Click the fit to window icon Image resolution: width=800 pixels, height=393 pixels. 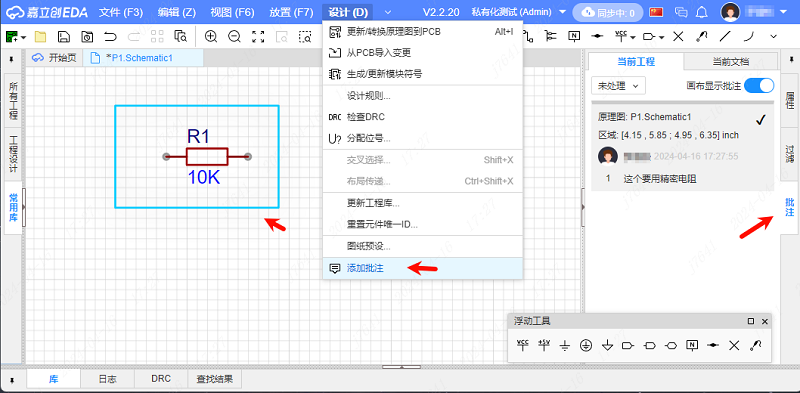259,36
